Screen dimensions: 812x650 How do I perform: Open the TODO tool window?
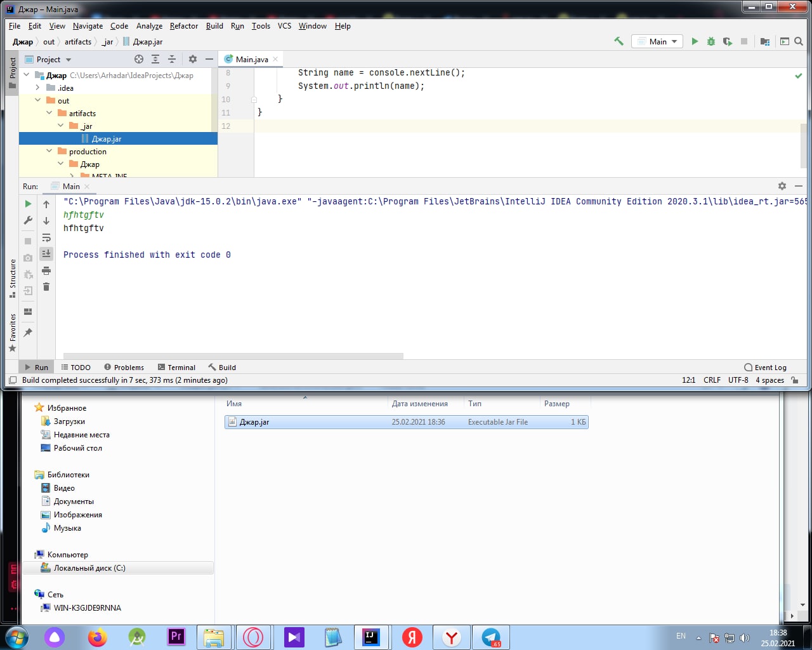tap(76, 368)
